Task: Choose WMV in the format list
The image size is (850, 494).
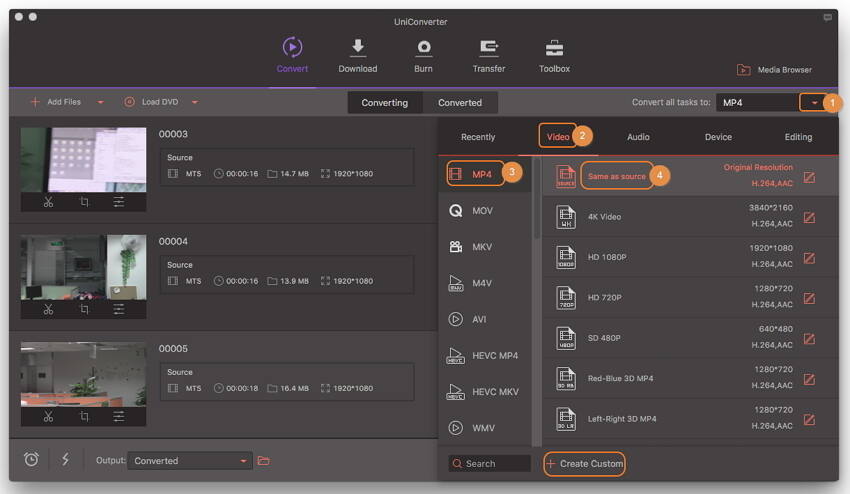Action: 485,428
